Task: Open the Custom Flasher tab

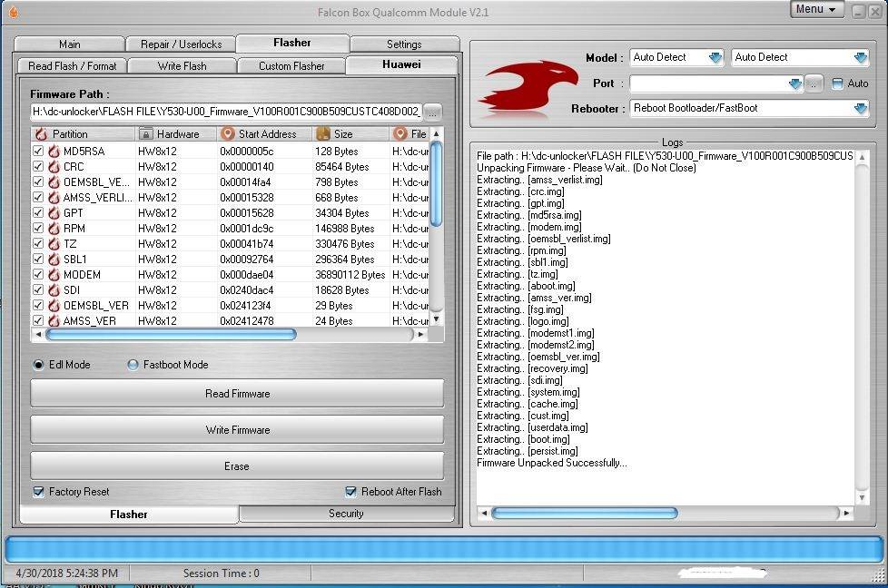Action: 291,65
